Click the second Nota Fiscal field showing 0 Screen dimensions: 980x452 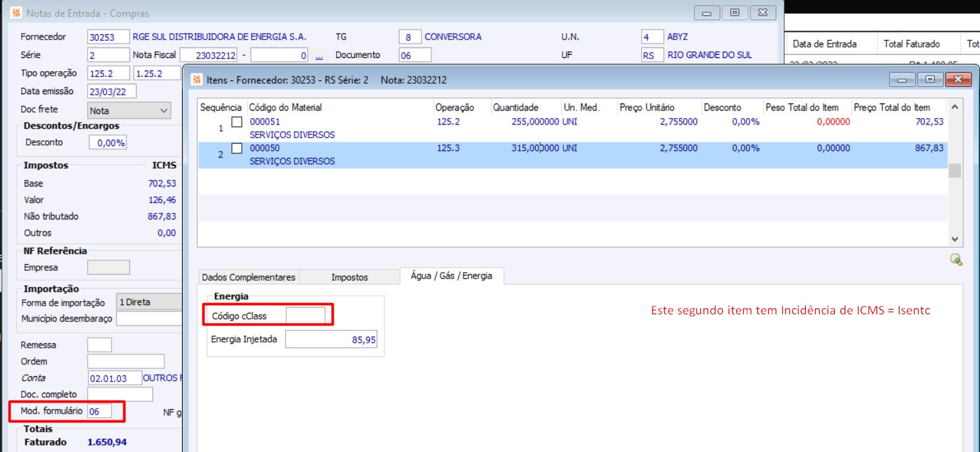point(280,55)
